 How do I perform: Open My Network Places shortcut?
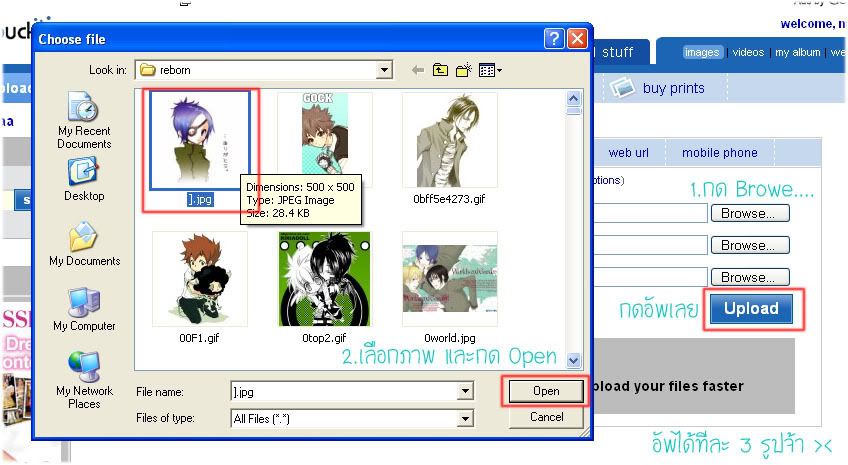(x=84, y=380)
